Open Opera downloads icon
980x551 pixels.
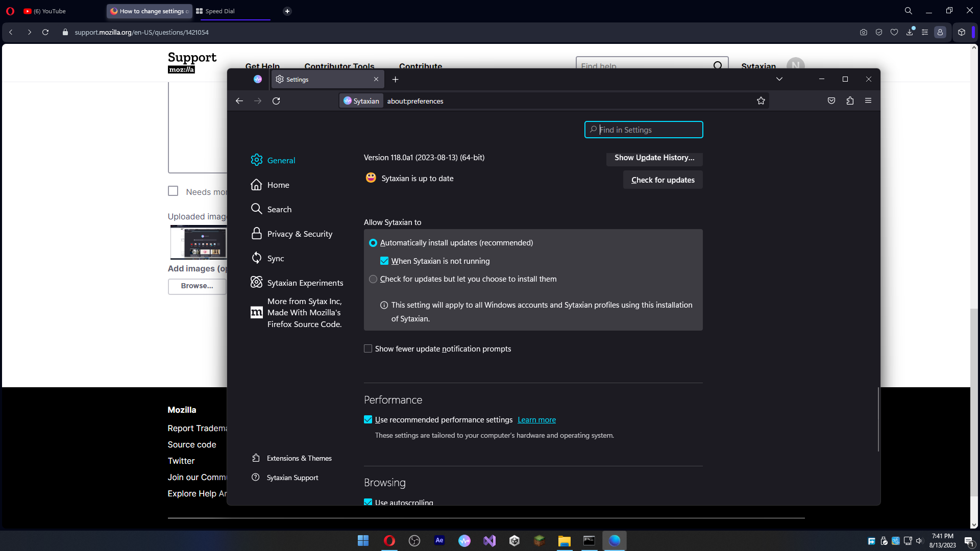910,32
